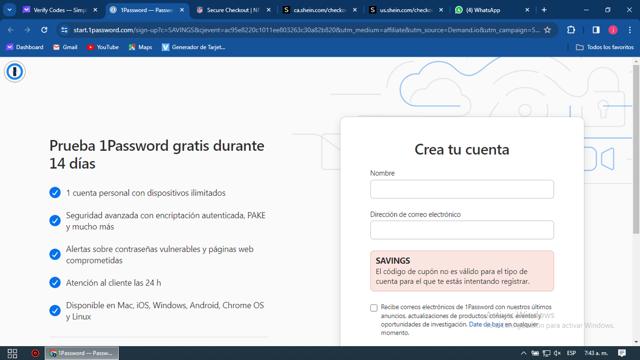The width and height of the screenshot is (640, 360).
Task: Open the Maps bookmark
Action: [x=140, y=47]
